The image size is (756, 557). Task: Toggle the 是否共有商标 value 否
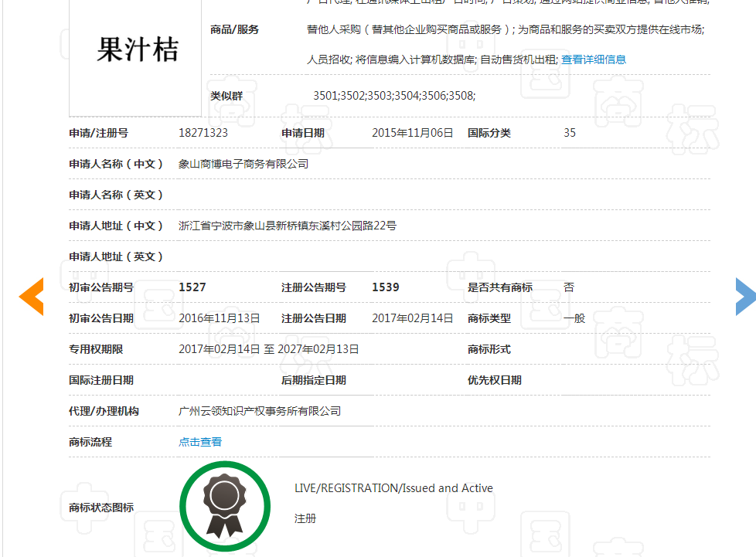pyautogui.click(x=569, y=287)
